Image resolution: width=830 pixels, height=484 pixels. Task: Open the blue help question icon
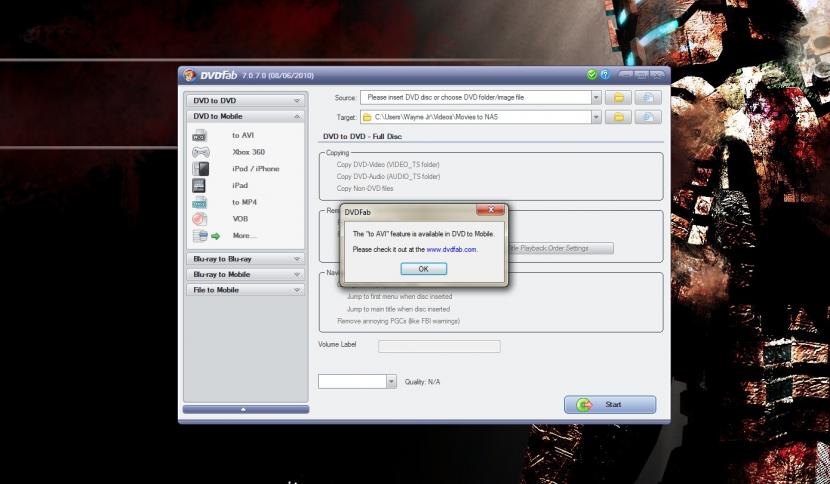tap(605, 75)
